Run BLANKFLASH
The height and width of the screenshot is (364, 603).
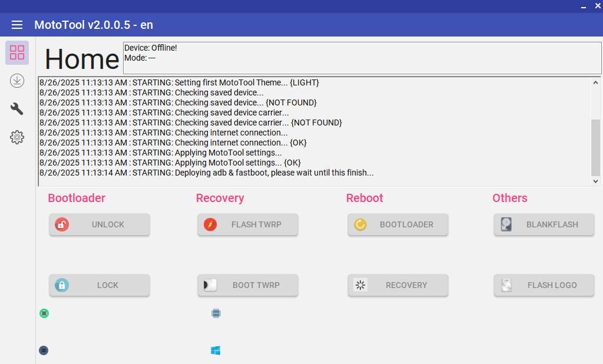(x=544, y=224)
